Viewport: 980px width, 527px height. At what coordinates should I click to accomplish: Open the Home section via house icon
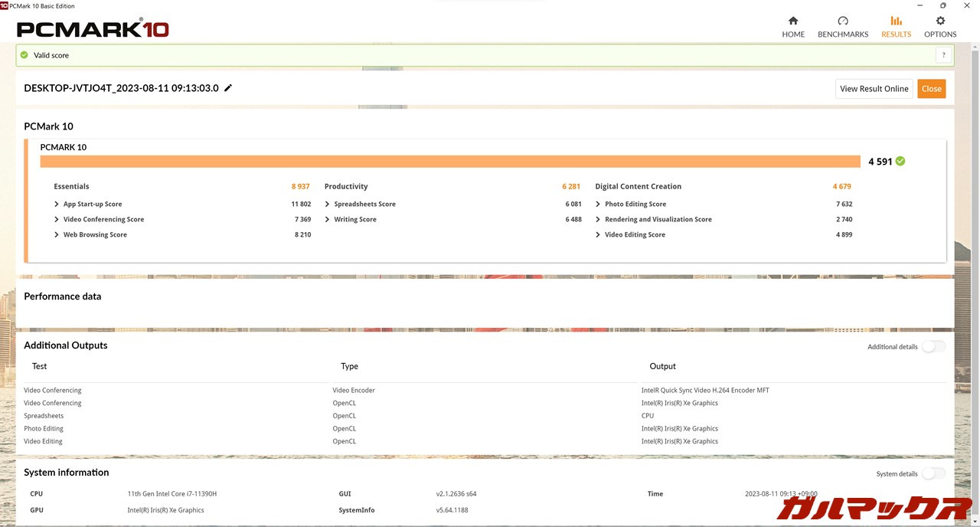(x=793, y=21)
